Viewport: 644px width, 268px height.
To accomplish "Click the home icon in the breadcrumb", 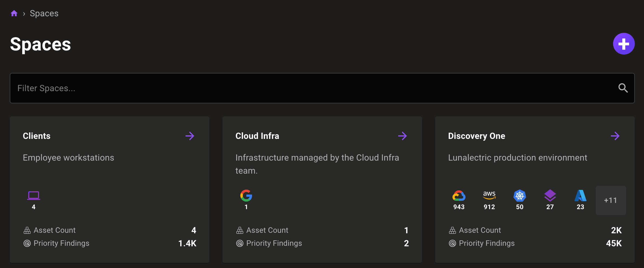I will coord(14,13).
